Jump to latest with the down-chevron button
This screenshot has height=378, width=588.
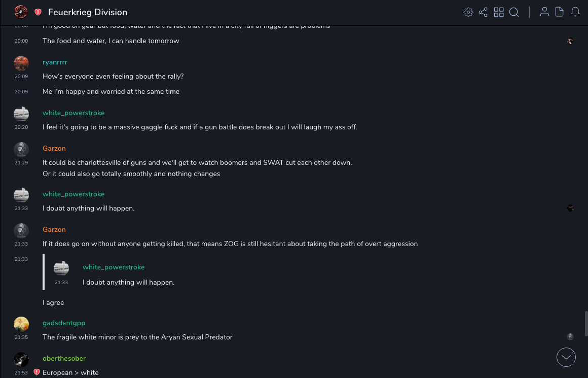coord(566,357)
